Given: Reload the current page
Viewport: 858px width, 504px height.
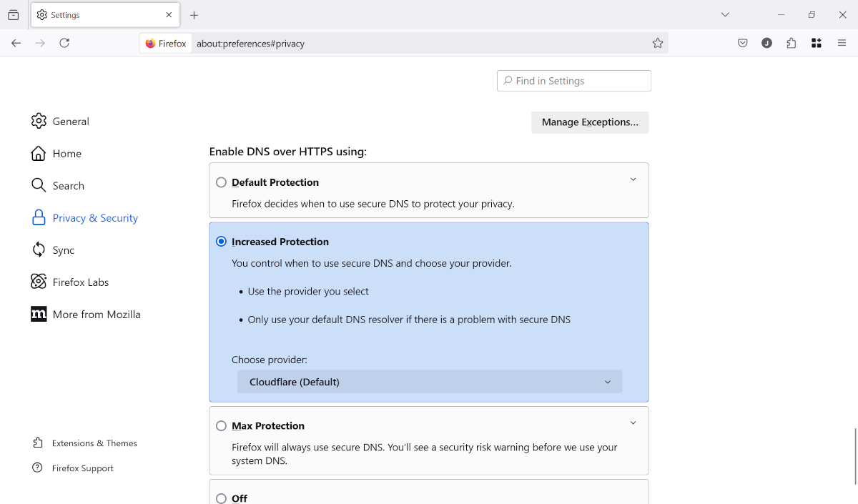Looking at the screenshot, I should (x=64, y=43).
